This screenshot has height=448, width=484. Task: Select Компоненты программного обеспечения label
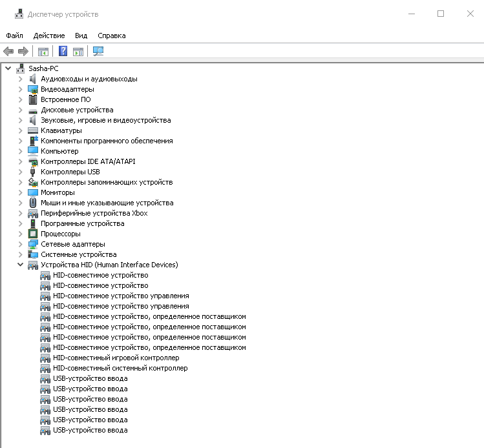(107, 141)
